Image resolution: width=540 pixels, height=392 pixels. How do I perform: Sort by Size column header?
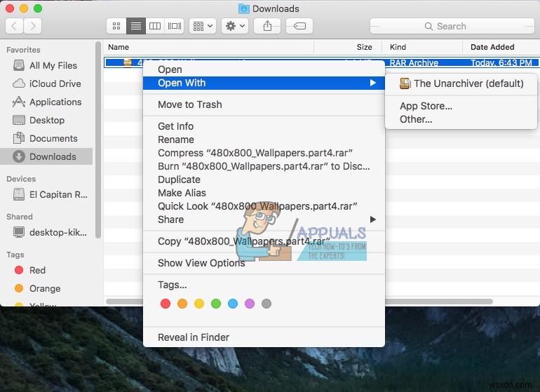(347, 47)
